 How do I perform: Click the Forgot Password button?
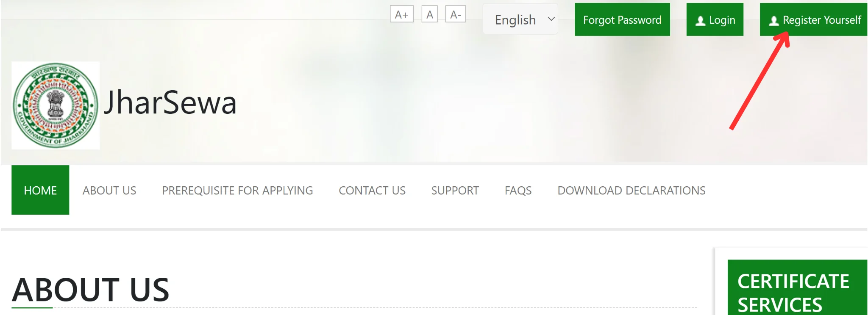(622, 20)
